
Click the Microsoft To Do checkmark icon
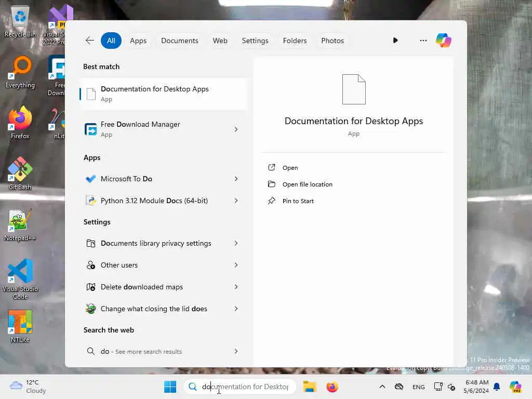click(90, 179)
